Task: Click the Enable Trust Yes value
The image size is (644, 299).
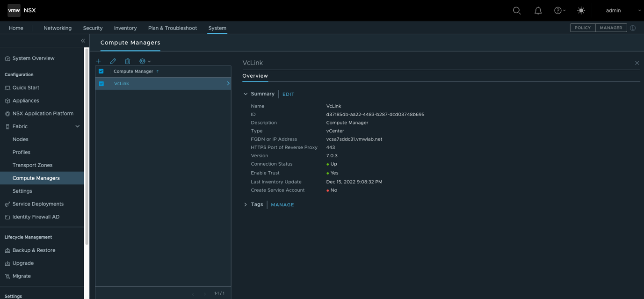Action: (332, 173)
